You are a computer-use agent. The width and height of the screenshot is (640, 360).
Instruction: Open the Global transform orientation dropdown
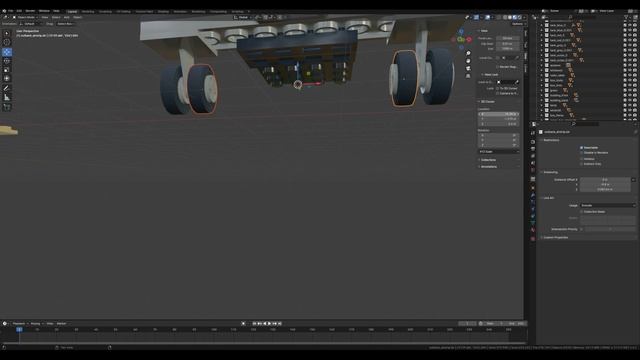click(x=242, y=18)
